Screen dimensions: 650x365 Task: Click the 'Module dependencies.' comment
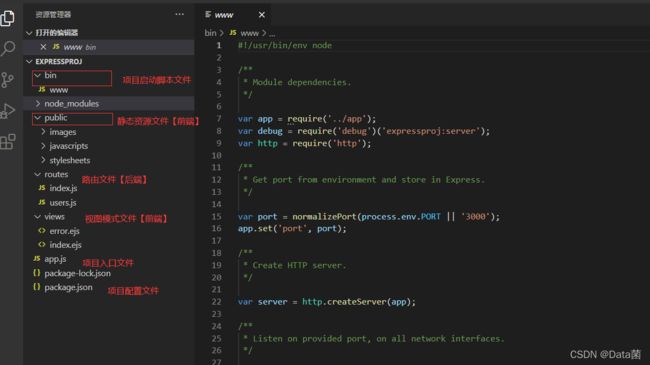pos(301,83)
